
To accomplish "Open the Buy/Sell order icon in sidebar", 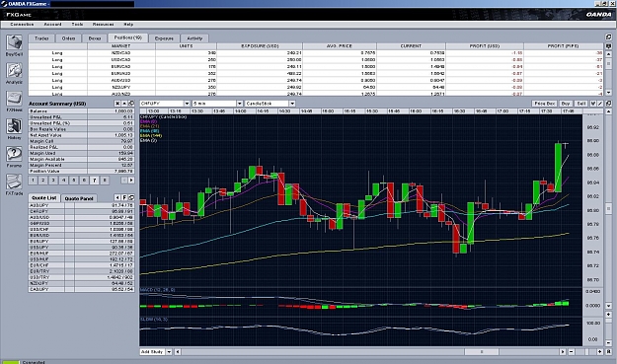I will click(x=14, y=42).
